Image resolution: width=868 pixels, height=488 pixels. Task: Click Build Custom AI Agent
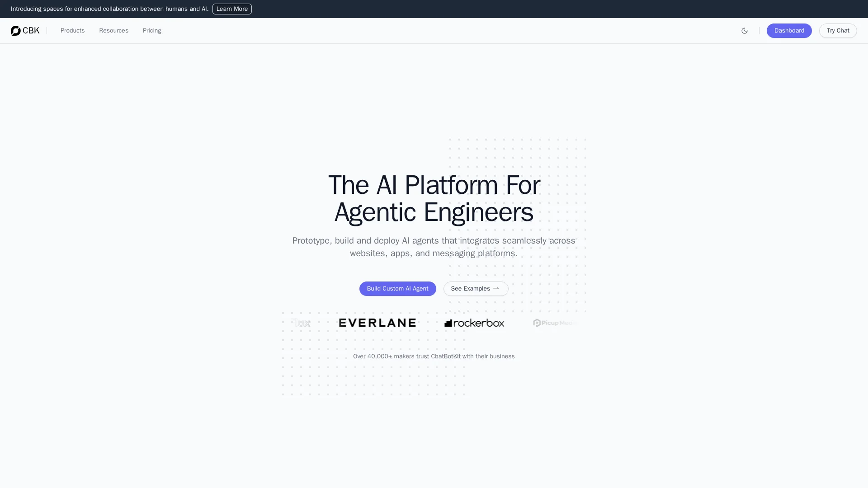(x=397, y=289)
